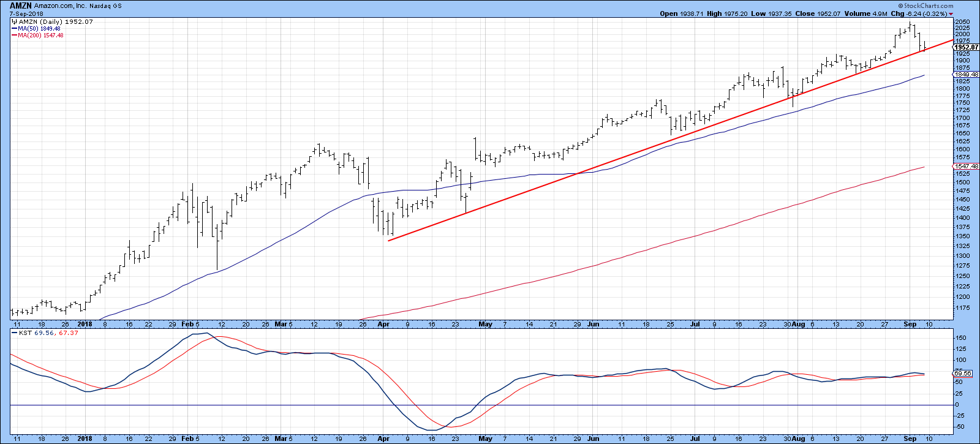980x444 pixels.
Task: Click the price bars icon before AMZN (Daily)
Action: tap(15, 21)
